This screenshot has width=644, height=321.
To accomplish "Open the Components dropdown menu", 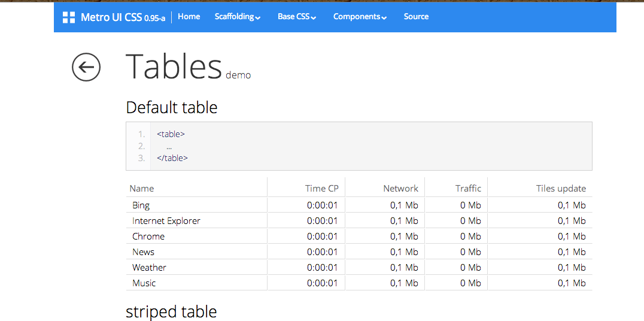I will coord(360,17).
